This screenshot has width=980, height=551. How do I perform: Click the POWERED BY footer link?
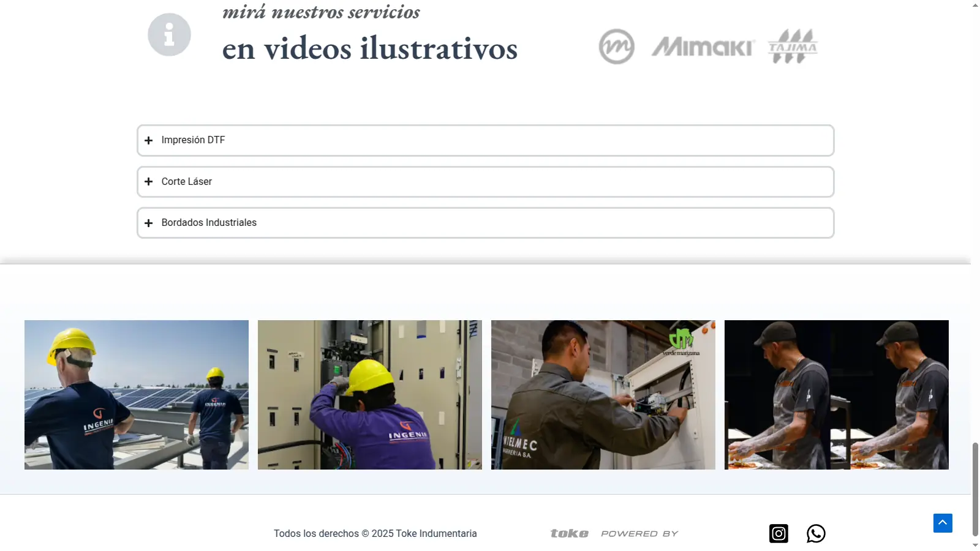click(639, 534)
